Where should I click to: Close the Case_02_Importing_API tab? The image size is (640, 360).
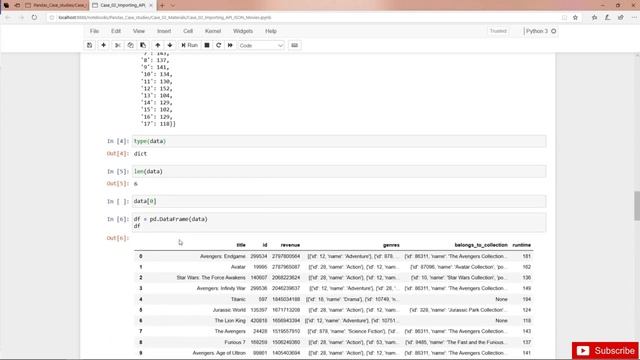click(x=151, y=5)
